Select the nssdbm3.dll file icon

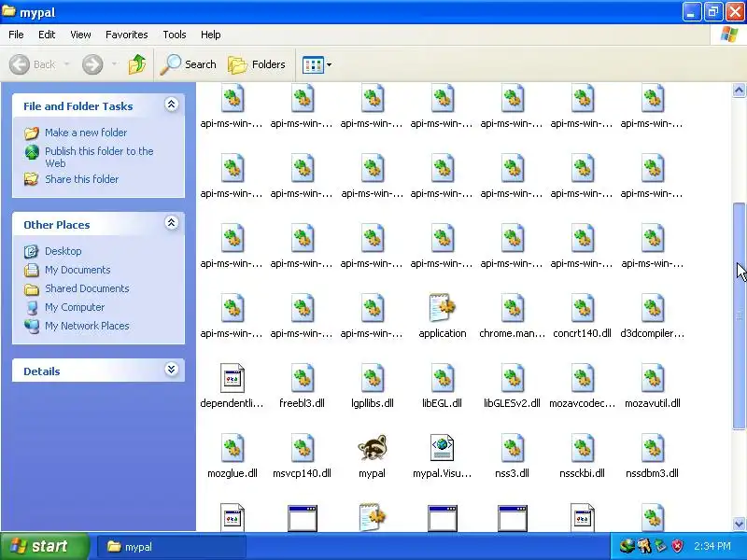click(652, 448)
